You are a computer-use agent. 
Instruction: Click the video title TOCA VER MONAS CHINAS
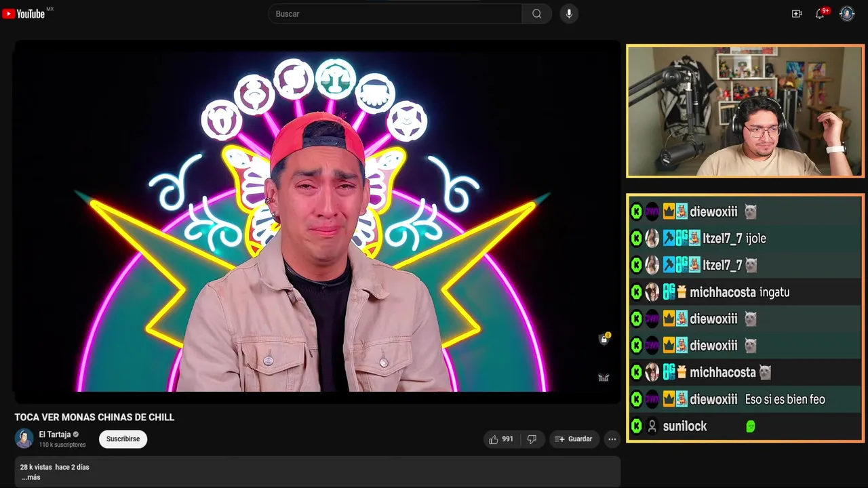coord(95,418)
